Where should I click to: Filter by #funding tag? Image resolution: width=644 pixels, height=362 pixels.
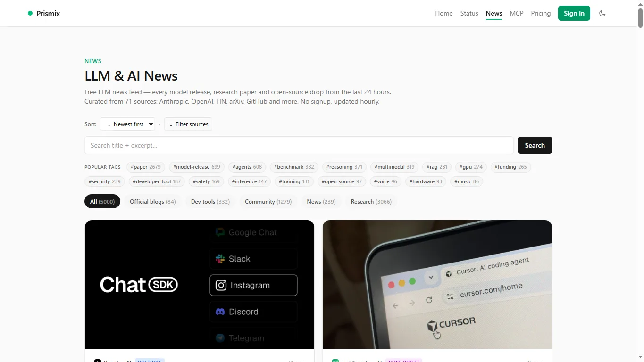click(x=510, y=167)
